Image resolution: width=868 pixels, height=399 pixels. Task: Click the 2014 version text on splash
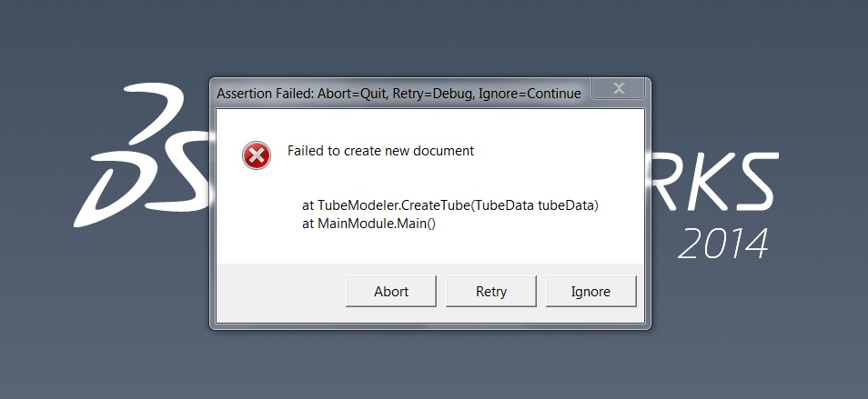point(723,243)
